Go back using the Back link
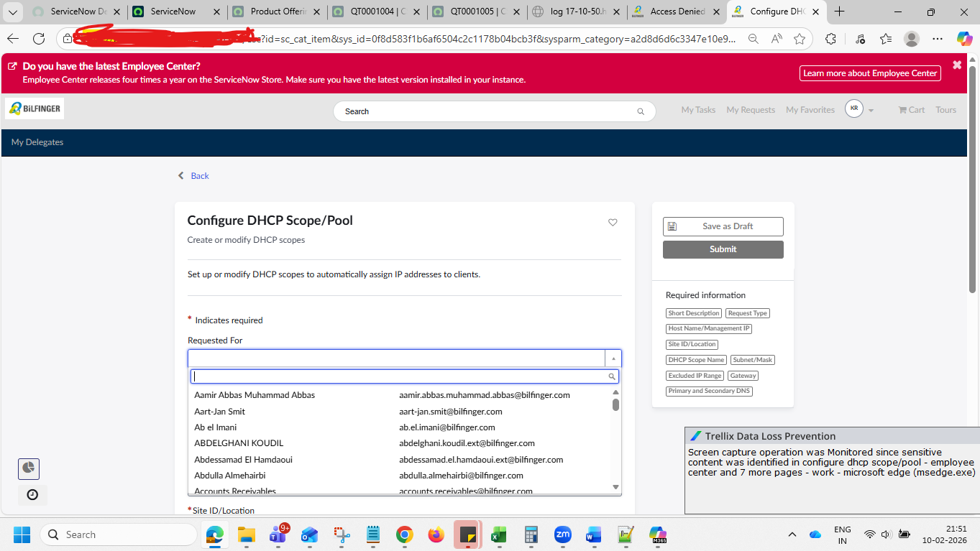The height and width of the screenshot is (551, 980). pos(193,176)
